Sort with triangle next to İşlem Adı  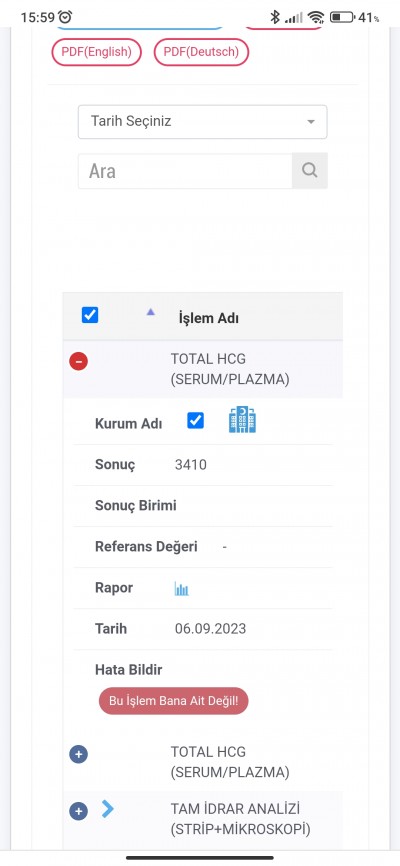point(150,312)
